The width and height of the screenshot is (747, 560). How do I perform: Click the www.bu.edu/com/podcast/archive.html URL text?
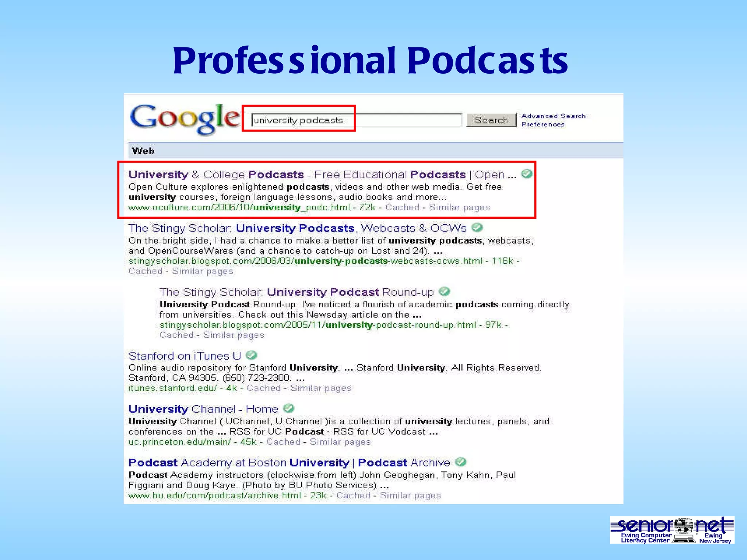[x=214, y=495]
